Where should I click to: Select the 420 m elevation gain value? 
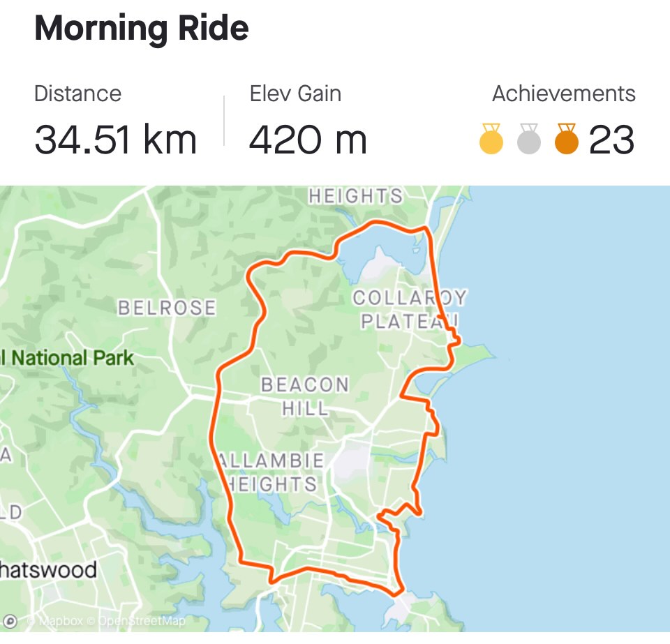coord(308,140)
